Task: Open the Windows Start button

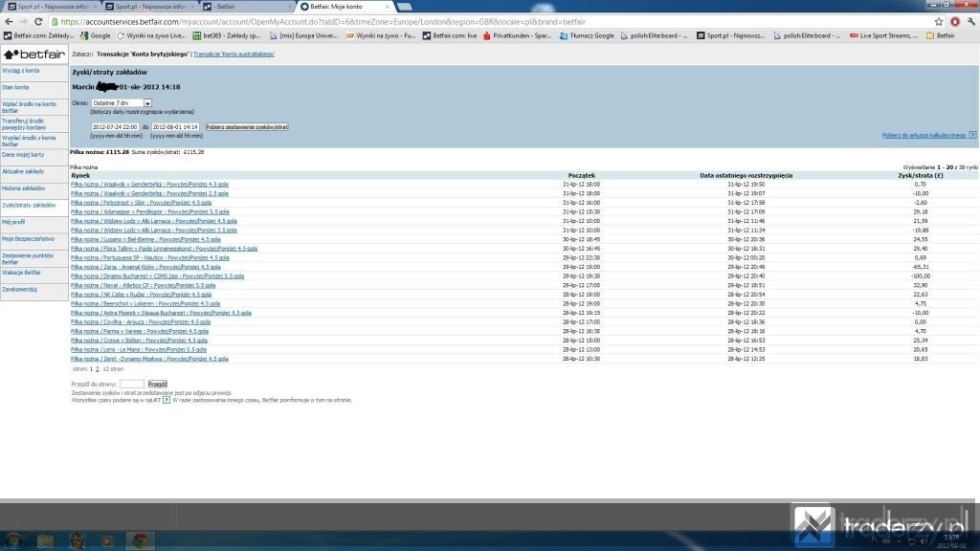Action: pyautogui.click(x=13, y=540)
